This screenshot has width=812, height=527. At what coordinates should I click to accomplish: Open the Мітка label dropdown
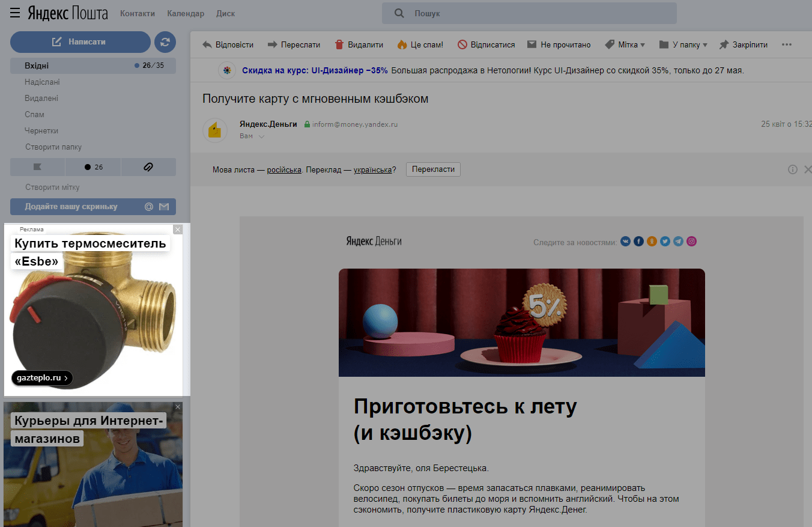point(625,44)
